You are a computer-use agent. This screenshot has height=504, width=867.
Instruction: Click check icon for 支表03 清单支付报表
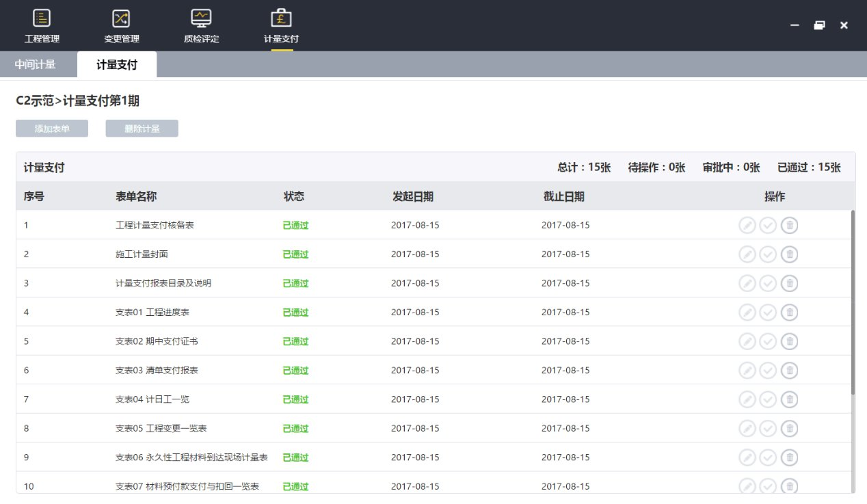point(768,370)
